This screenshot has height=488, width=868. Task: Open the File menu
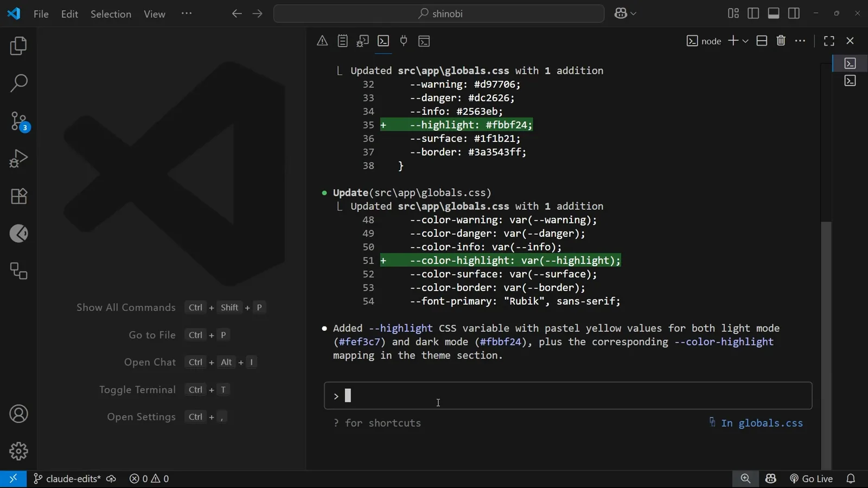[41, 14]
